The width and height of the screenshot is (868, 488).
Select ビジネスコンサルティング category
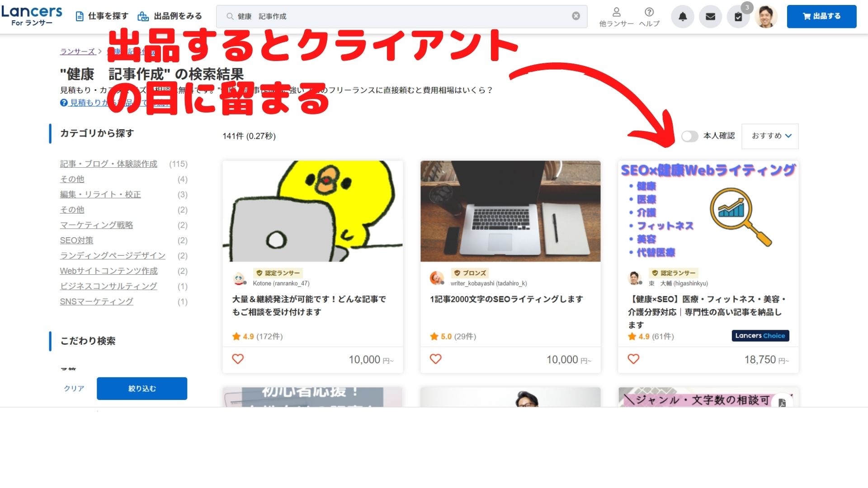pos(108,286)
